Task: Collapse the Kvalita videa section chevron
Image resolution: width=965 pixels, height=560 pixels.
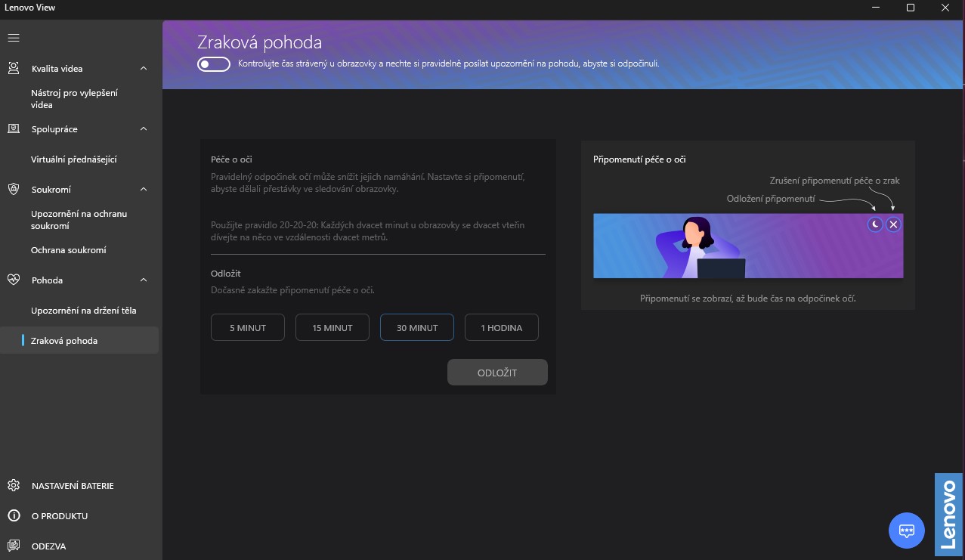Action: [x=144, y=69]
